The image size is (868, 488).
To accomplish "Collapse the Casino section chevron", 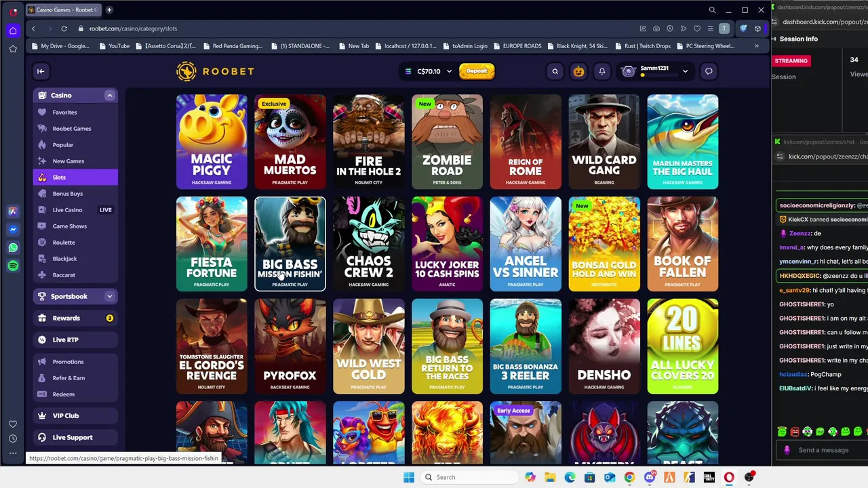I will (x=109, y=96).
